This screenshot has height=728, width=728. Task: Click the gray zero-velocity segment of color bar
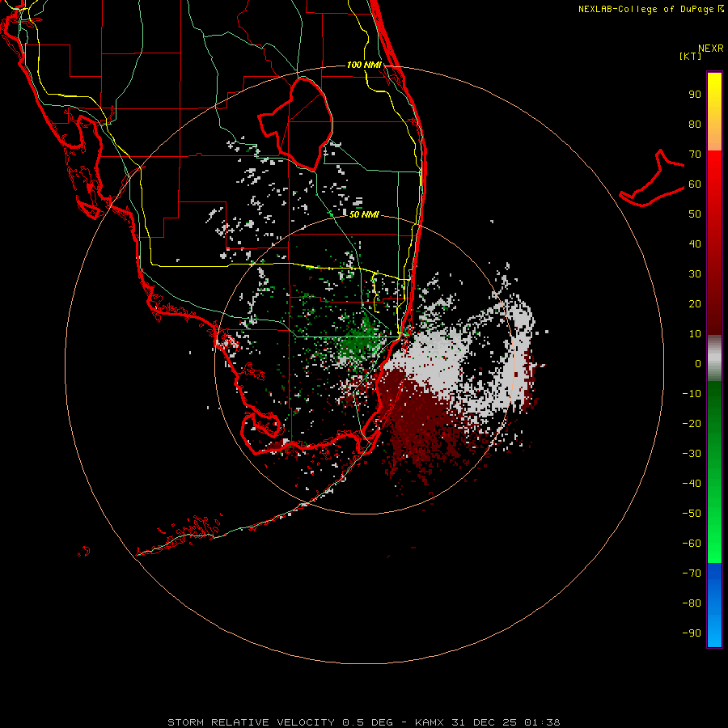pos(714,358)
